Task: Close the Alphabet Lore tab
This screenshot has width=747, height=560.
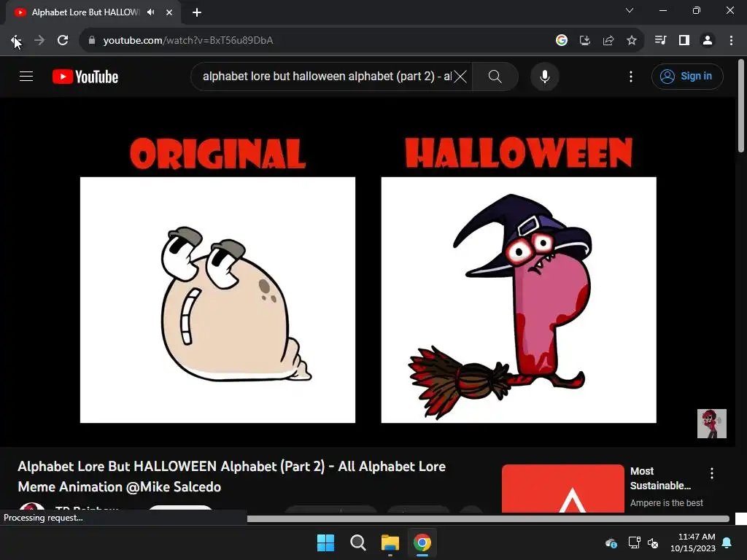Action: 169,12
